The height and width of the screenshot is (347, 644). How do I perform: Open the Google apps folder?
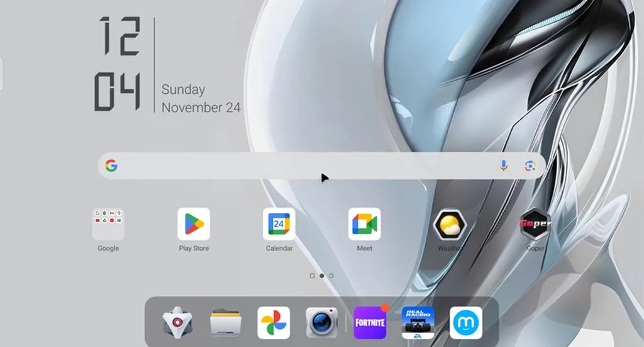(x=108, y=224)
